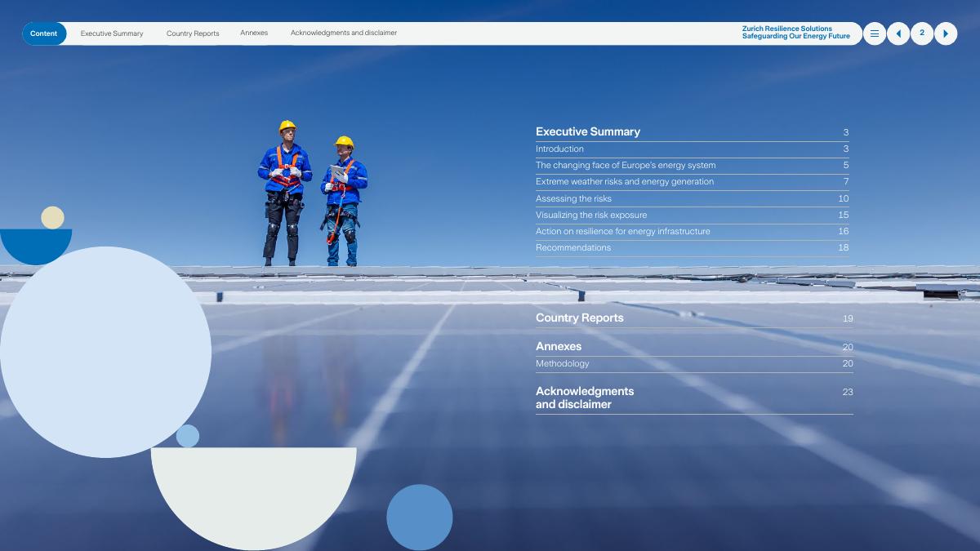Go to Extreme weather risks and energy generation
This screenshot has height=551, width=980.
(625, 182)
